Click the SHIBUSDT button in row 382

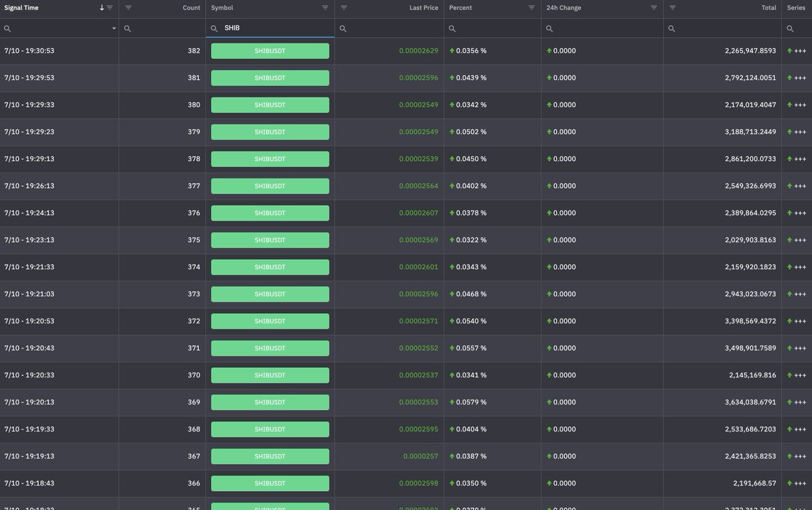pyautogui.click(x=270, y=51)
